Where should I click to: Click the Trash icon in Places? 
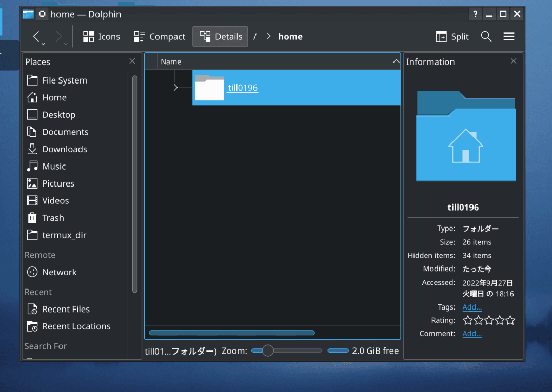pyautogui.click(x=32, y=218)
